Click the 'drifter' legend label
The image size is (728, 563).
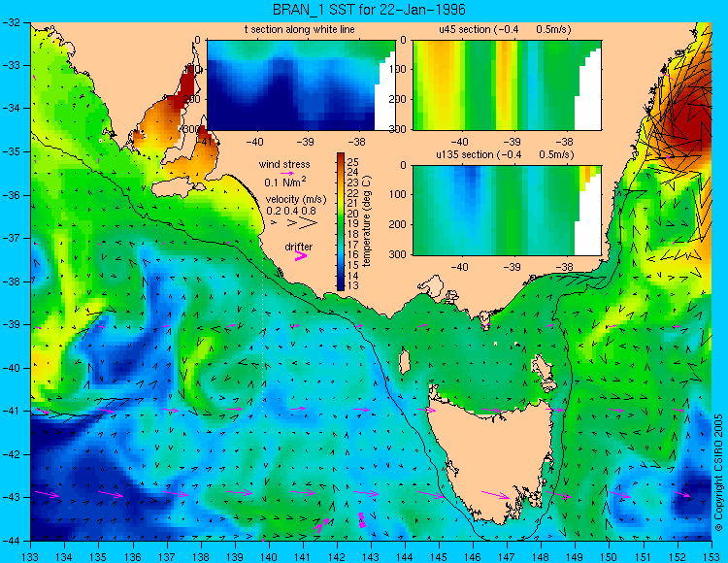299,247
